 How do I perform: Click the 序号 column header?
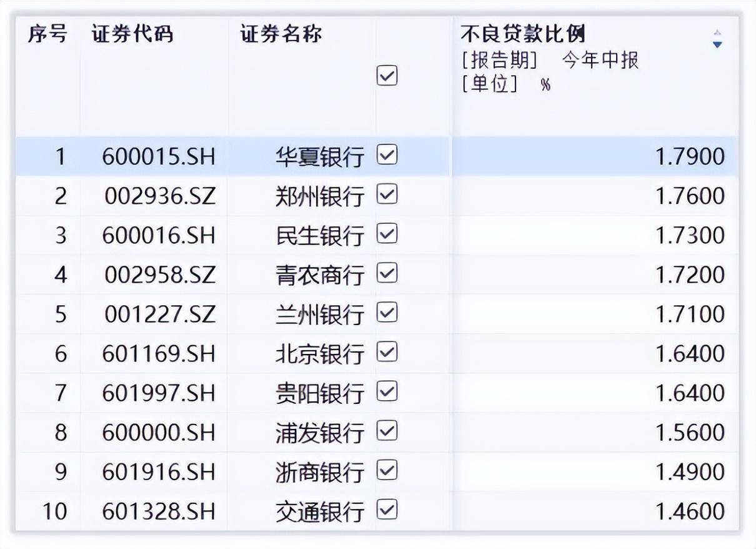pyautogui.click(x=47, y=36)
